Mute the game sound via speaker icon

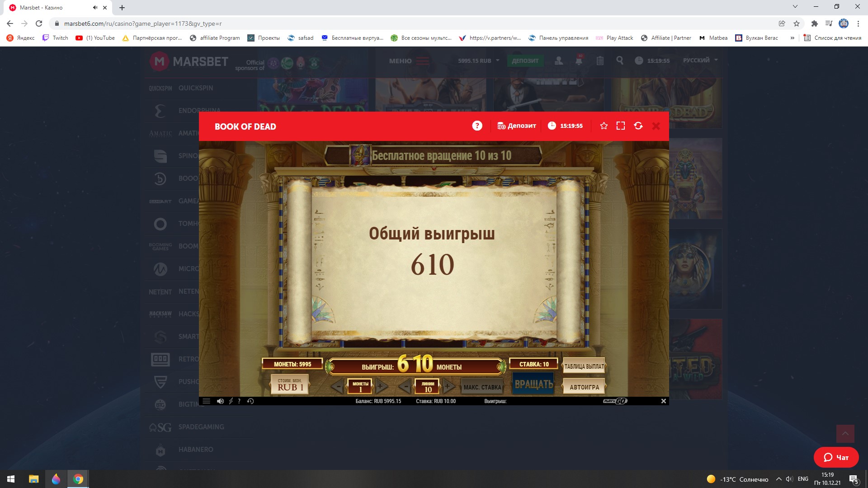tap(220, 401)
